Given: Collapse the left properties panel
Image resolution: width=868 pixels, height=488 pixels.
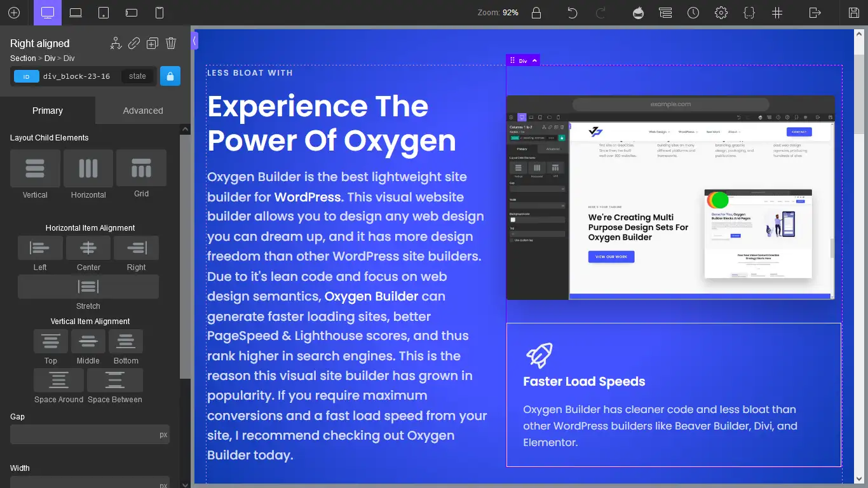Looking at the screenshot, I should click(x=194, y=39).
